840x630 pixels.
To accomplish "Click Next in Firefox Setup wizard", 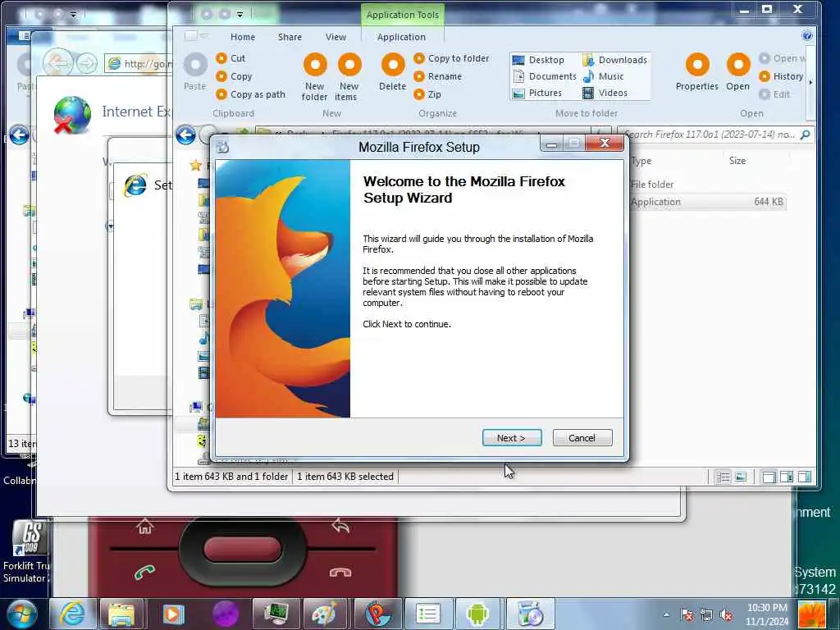I will [x=512, y=438].
